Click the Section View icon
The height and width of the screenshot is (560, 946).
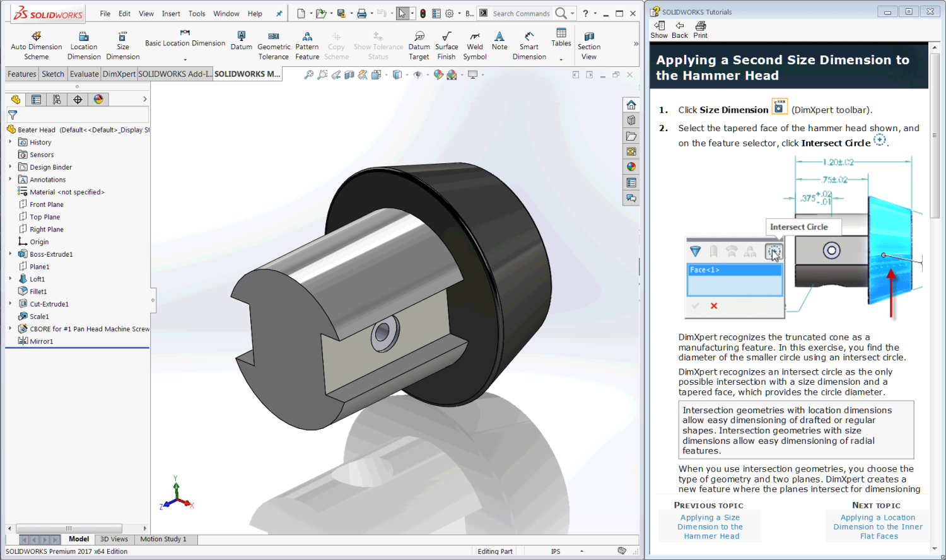(x=588, y=46)
